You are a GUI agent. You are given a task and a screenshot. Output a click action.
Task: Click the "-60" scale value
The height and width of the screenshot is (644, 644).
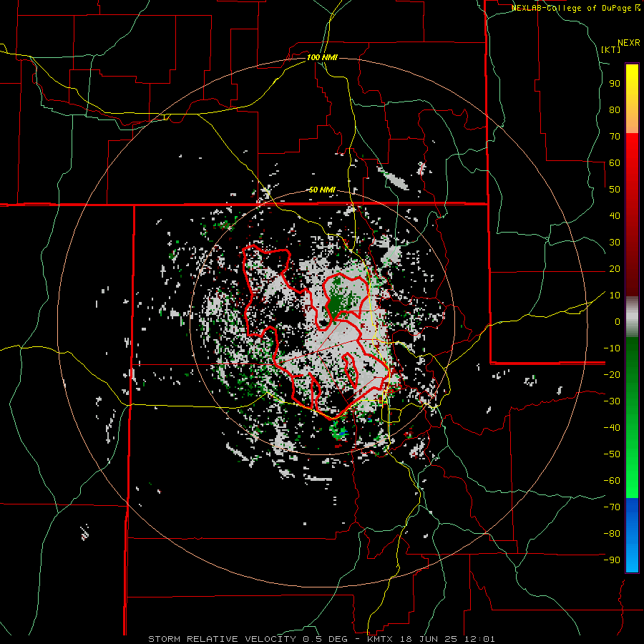612,481
